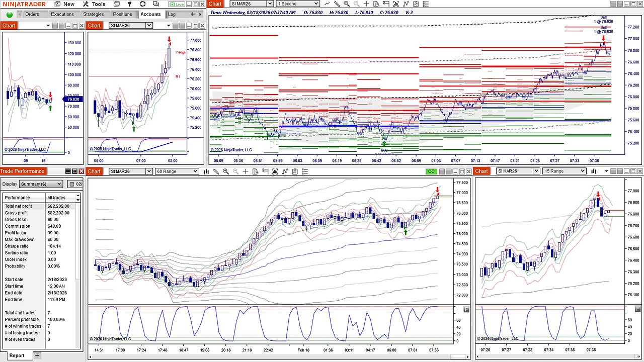Viewport: 644px width, 362px height.
Task: Select crosshair tool on 1 Second chart
Action: 366,4
